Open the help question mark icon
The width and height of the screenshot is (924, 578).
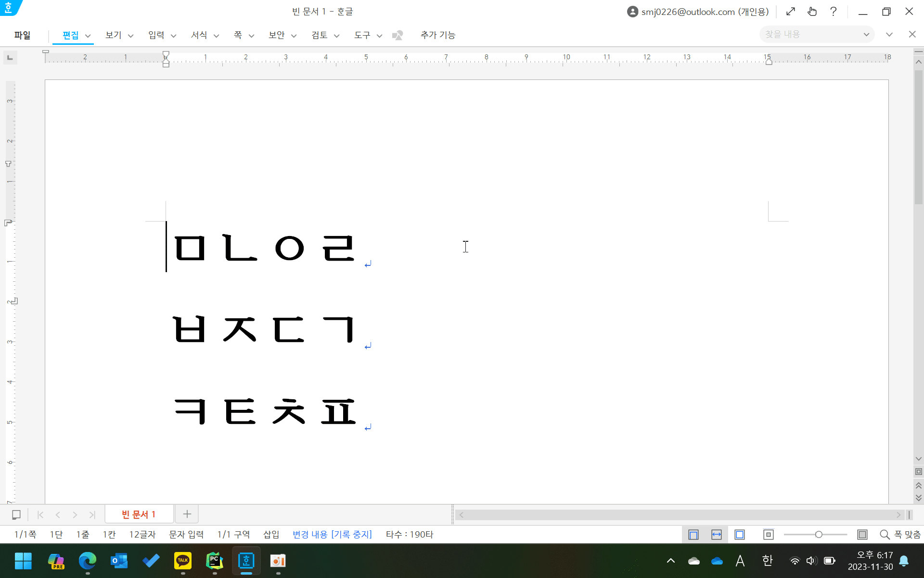tap(834, 12)
